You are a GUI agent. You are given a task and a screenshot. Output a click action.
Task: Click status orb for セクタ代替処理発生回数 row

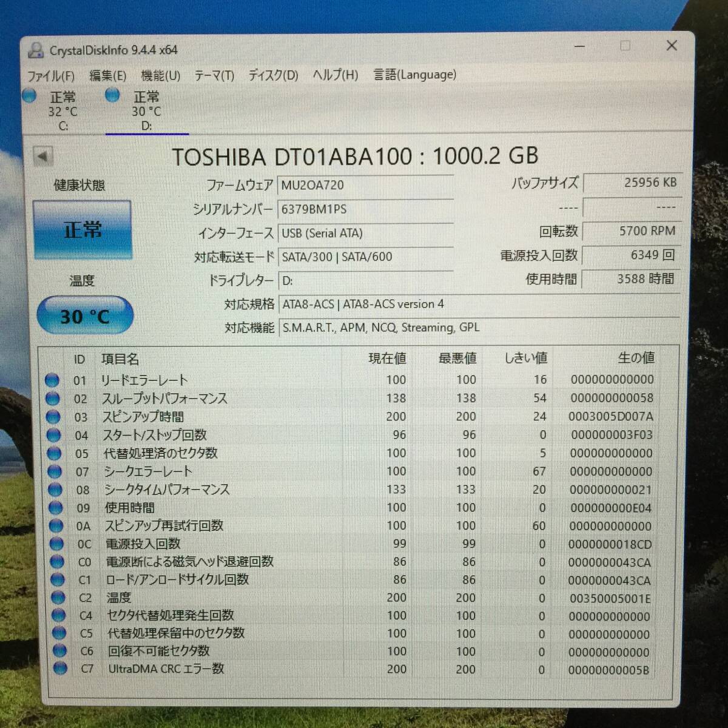pos(59,615)
